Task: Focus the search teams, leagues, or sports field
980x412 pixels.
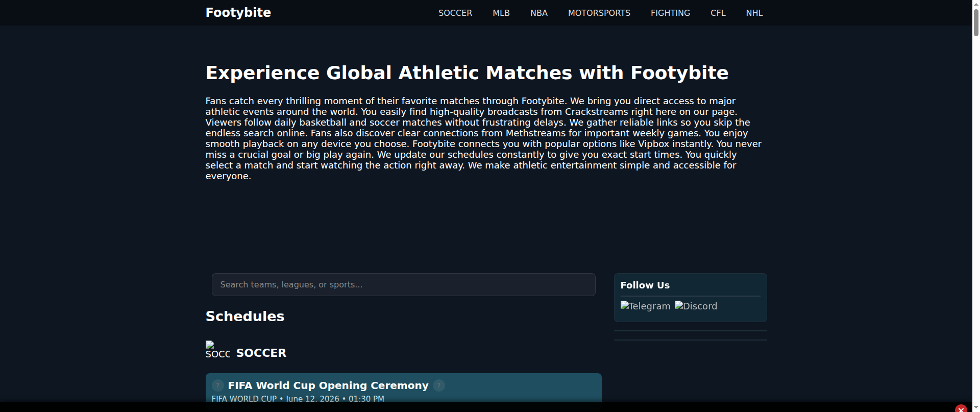Action: point(403,284)
